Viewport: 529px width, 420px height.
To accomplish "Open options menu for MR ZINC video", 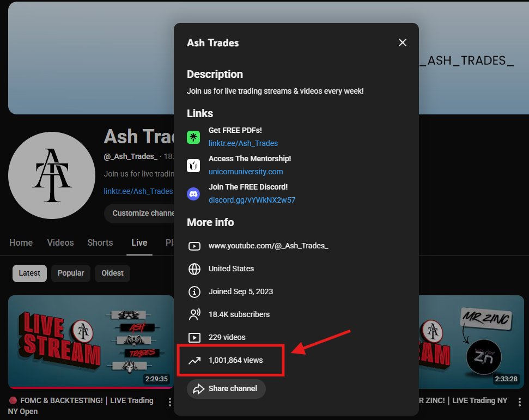I will 520,402.
